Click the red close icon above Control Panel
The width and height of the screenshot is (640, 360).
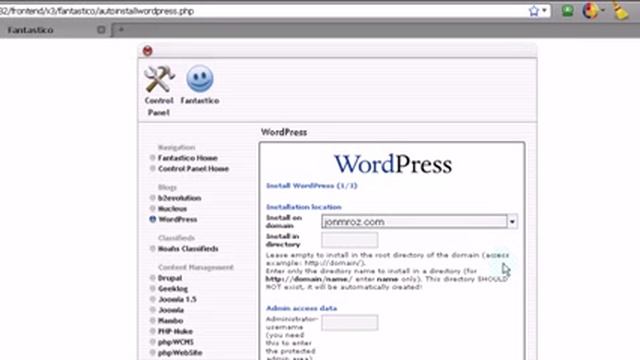[x=148, y=51]
